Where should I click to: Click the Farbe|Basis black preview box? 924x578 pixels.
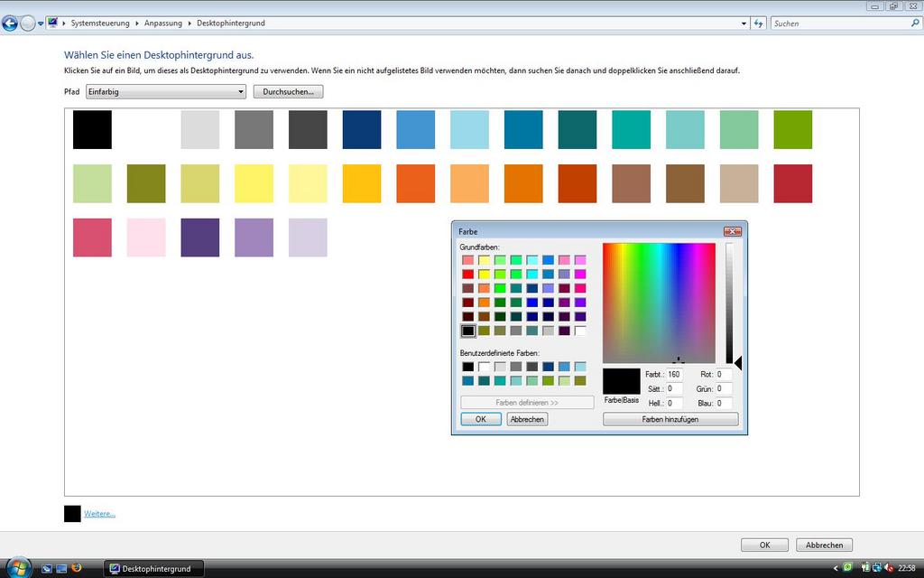[x=621, y=381]
